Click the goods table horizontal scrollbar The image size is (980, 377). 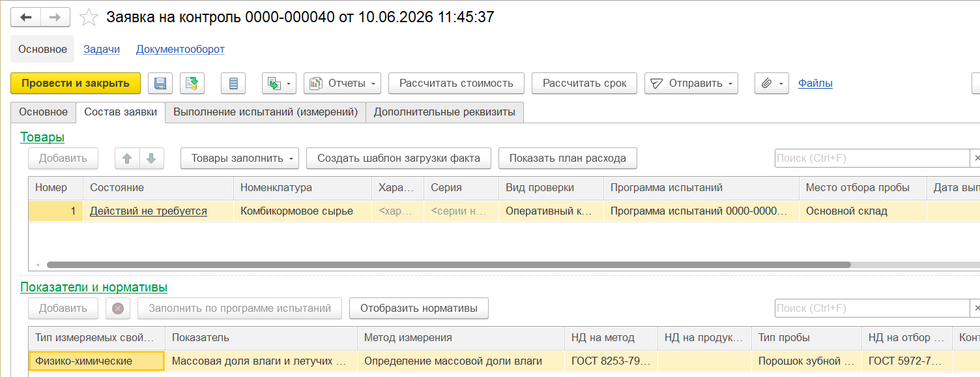click(x=449, y=265)
